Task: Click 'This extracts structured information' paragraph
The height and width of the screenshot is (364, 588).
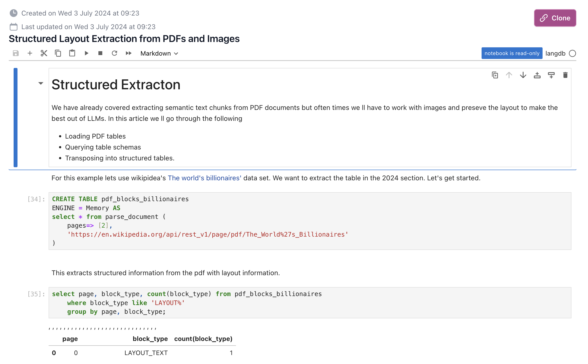Action: (166, 273)
